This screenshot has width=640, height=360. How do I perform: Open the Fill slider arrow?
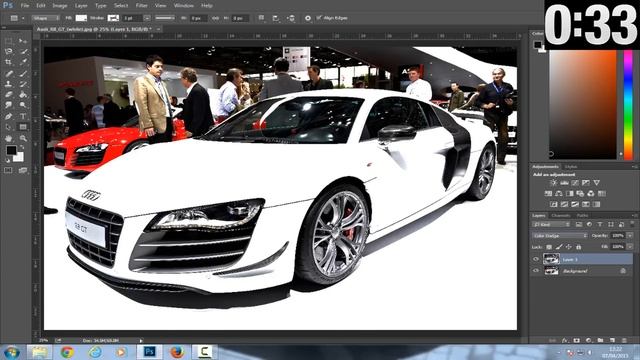click(x=630, y=247)
